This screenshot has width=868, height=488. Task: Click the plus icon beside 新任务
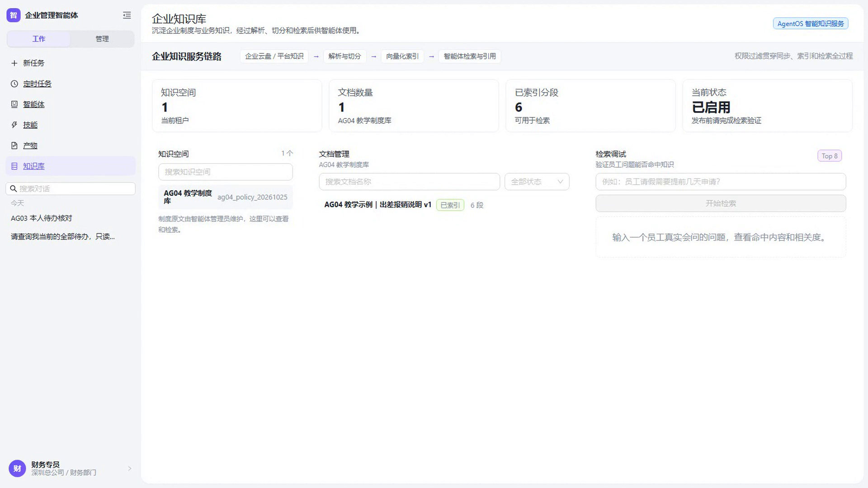tap(14, 63)
